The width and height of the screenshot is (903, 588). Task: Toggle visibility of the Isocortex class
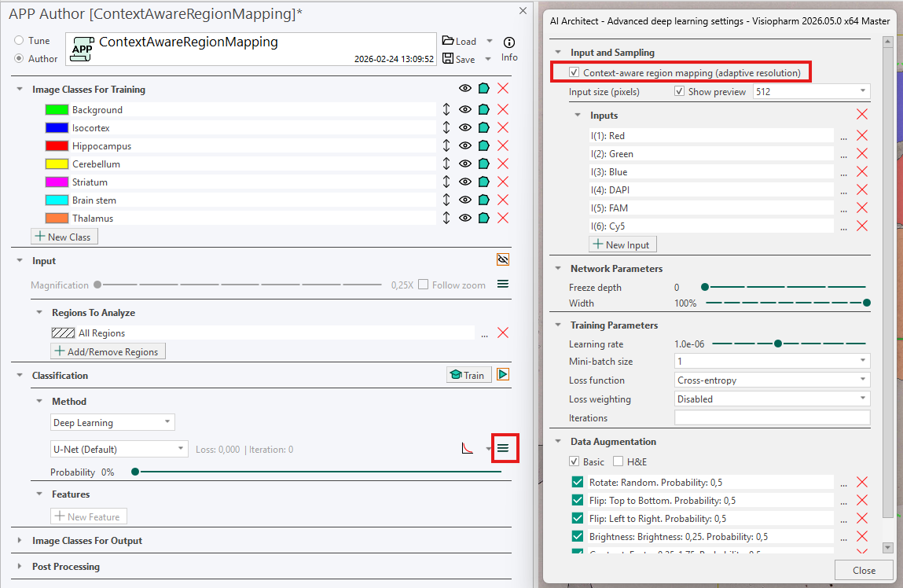click(x=465, y=128)
